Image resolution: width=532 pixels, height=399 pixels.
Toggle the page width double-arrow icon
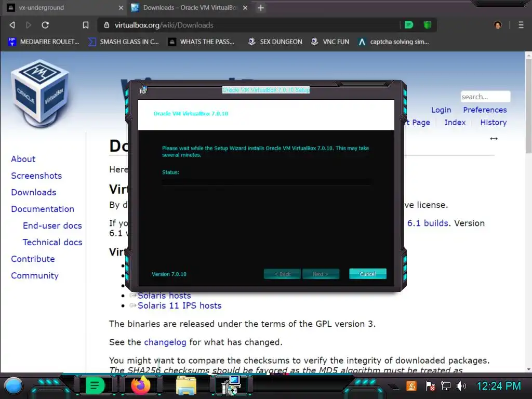pos(494,138)
